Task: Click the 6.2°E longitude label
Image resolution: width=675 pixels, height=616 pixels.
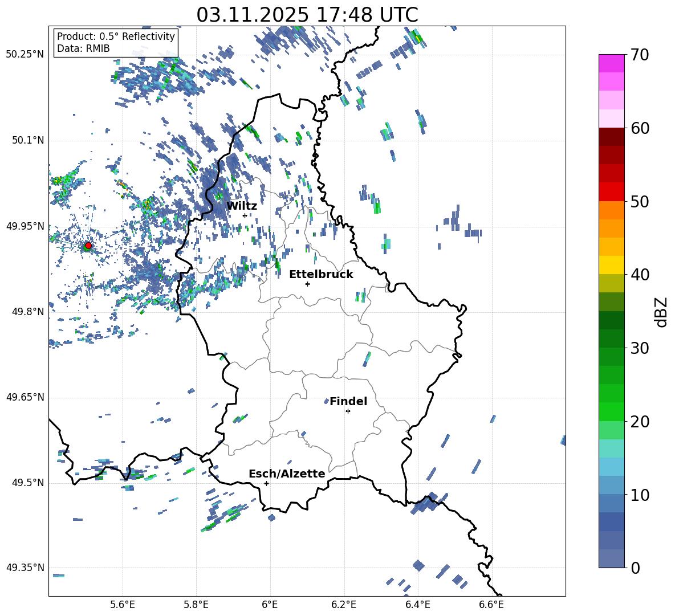Action: (344, 605)
